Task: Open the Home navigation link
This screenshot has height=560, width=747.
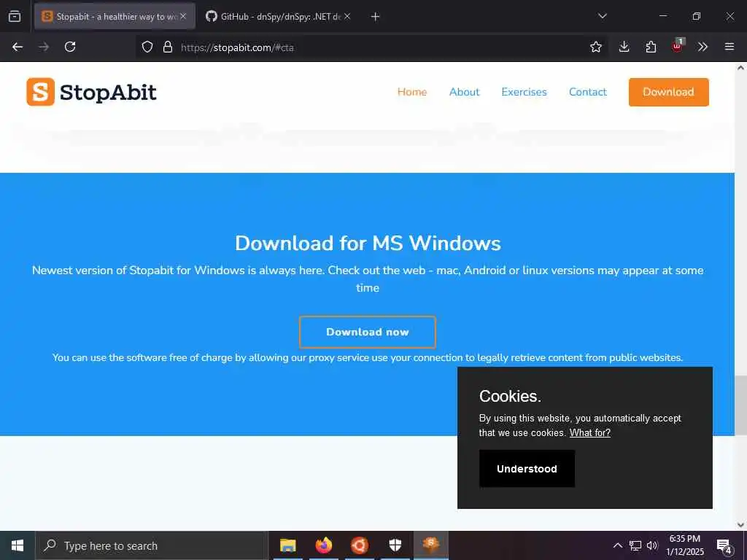Action: (412, 92)
